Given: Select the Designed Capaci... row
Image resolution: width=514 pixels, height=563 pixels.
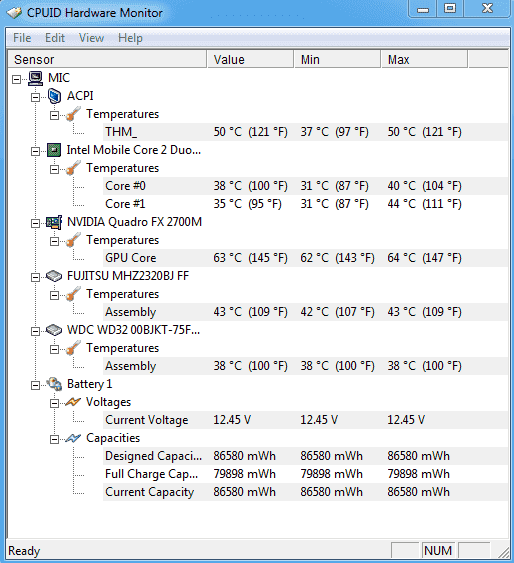Looking at the screenshot, I should point(305,456).
